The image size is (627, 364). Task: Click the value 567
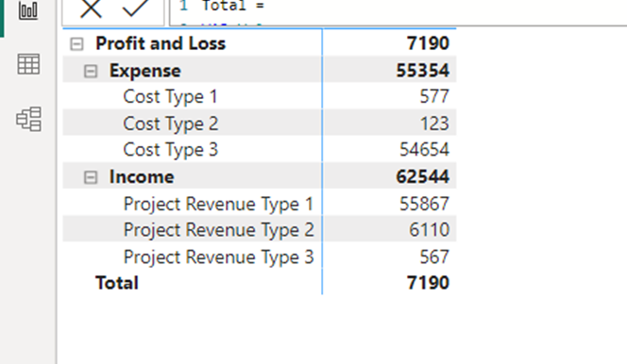click(x=434, y=257)
